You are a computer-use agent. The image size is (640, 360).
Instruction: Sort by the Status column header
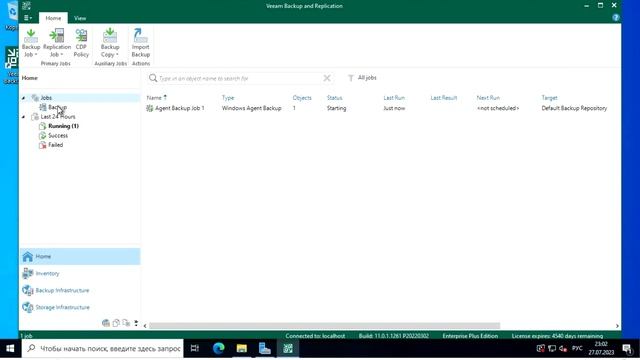(334, 98)
